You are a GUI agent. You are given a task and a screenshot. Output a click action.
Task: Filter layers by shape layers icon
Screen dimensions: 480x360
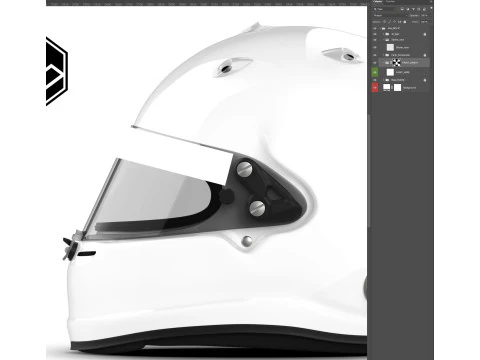tap(418, 9)
